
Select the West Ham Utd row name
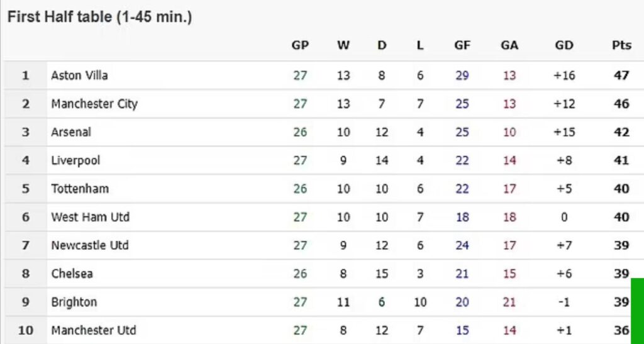90,217
